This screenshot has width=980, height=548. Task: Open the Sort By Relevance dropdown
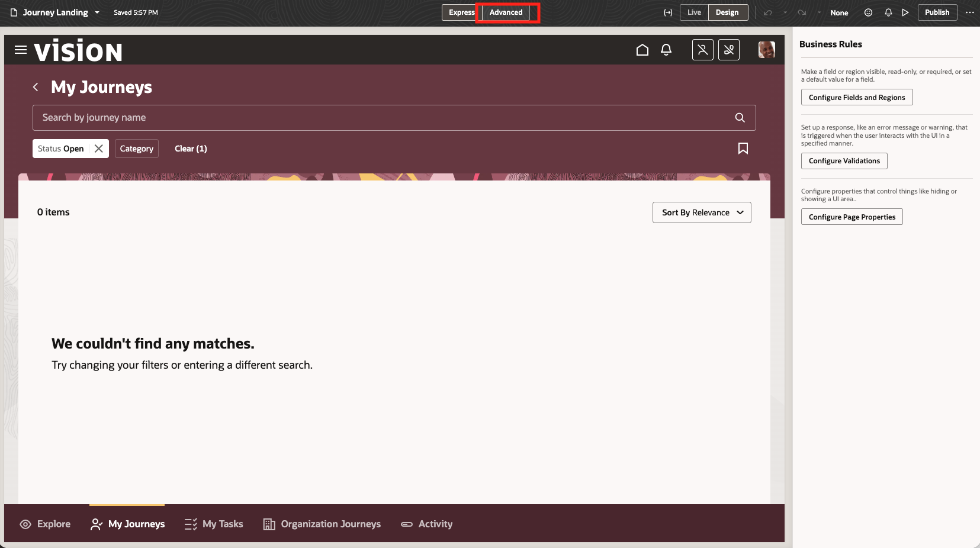coord(701,212)
